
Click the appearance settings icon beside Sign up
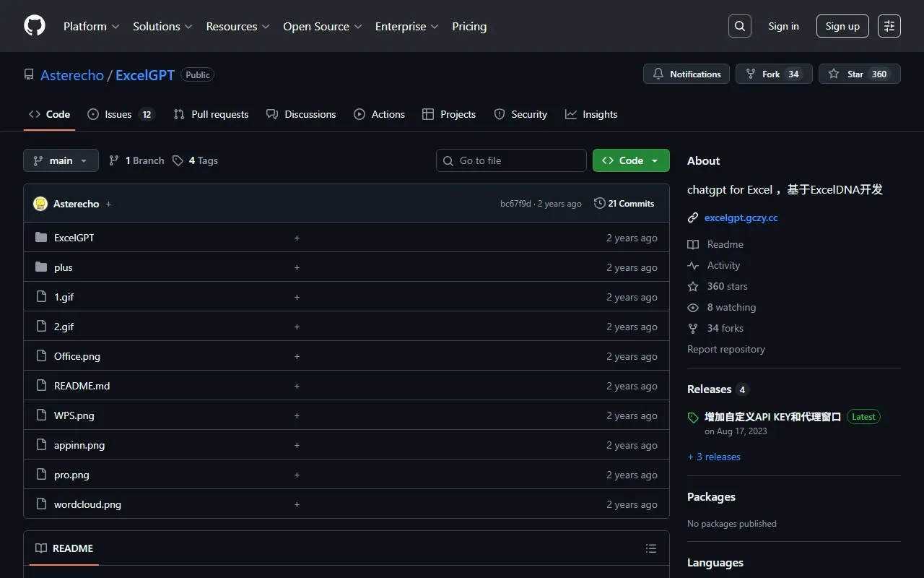[x=889, y=26]
